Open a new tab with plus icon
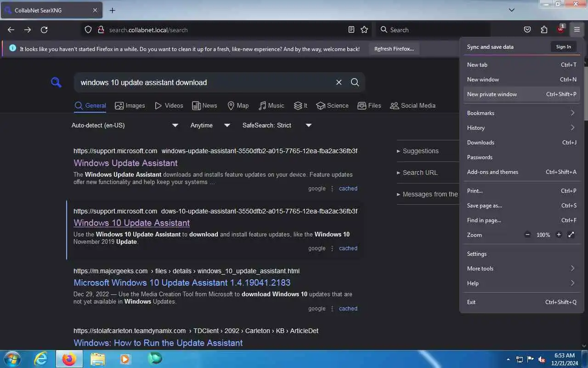This screenshot has height=368, width=588. (x=113, y=10)
